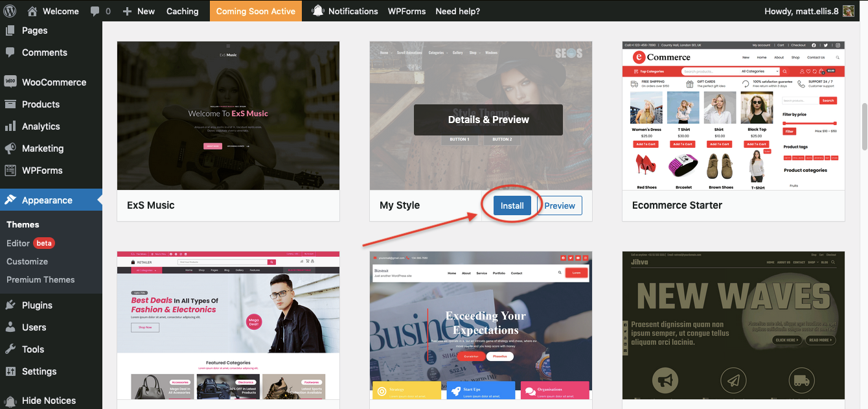The image size is (868, 409).
Task: Open the Howdy, matt.ellis.8 account menu
Action: point(809,11)
